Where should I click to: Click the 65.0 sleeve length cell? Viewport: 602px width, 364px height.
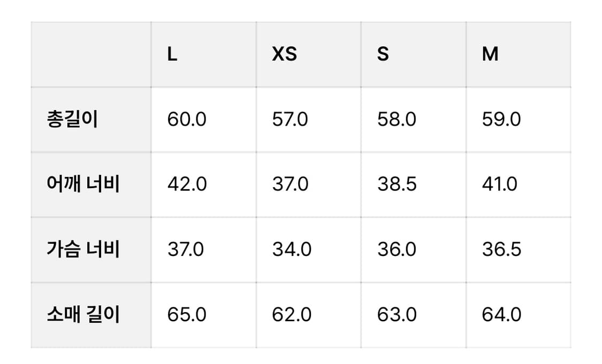point(187,314)
